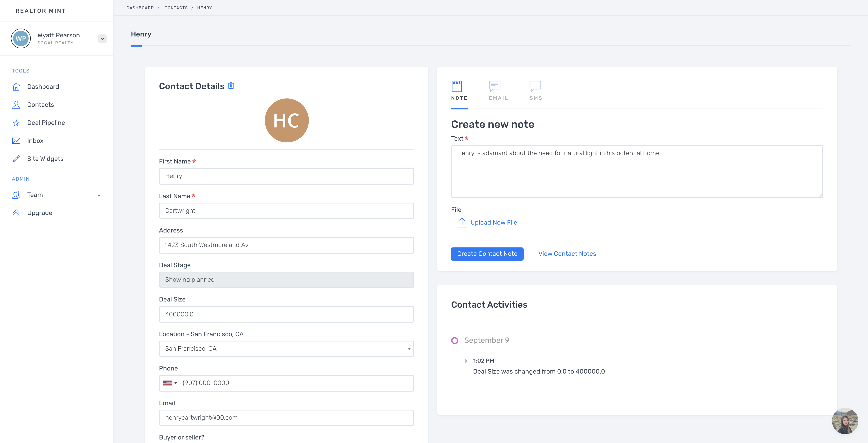
Task: Switch to the SMS tab
Action: (x=535, y=90)
